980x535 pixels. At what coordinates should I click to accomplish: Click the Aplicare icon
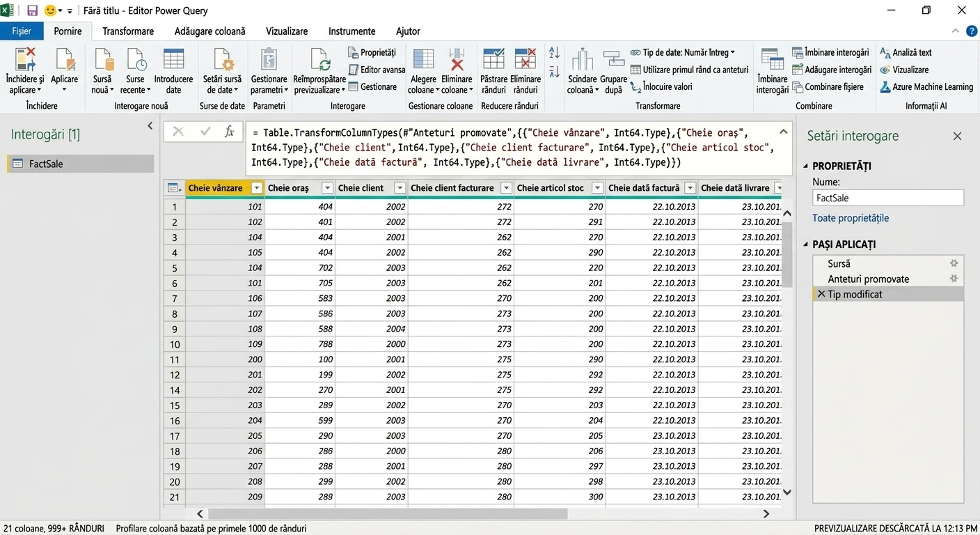pyautogui.click(x=65, y=60)
